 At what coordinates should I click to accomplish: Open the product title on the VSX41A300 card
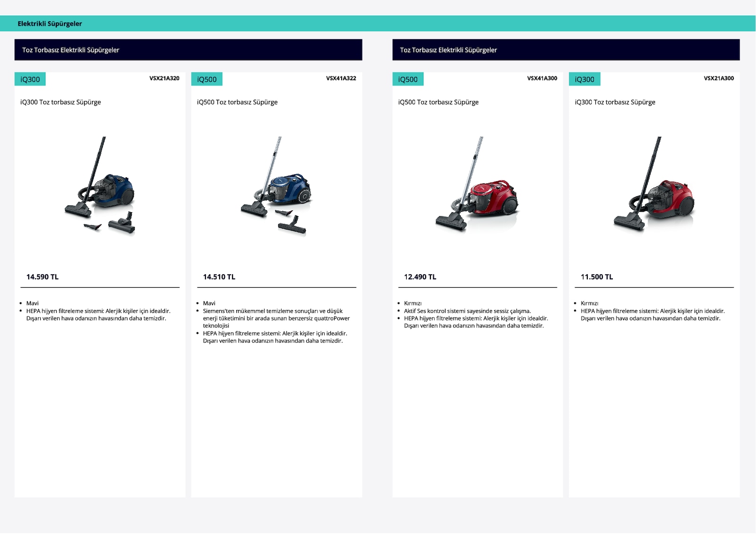pos(438,102)
